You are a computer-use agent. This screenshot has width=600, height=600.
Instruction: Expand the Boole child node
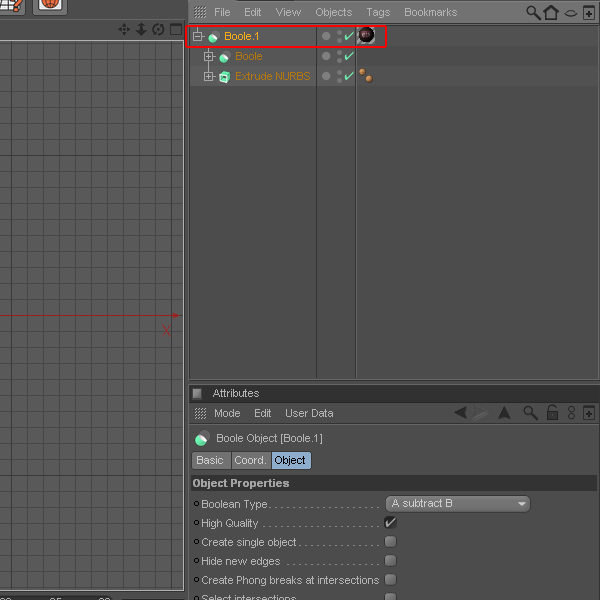point(208,57)
